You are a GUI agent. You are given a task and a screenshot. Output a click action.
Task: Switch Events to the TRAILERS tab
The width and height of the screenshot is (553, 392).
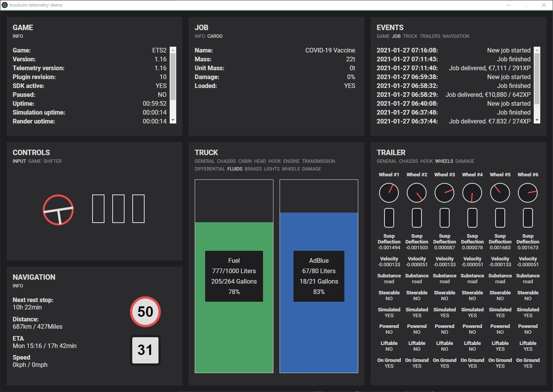click(430, 36)
